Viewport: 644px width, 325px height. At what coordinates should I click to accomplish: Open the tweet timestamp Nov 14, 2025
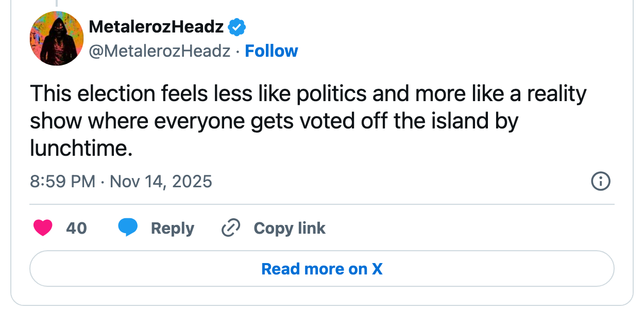coord(160,182)
